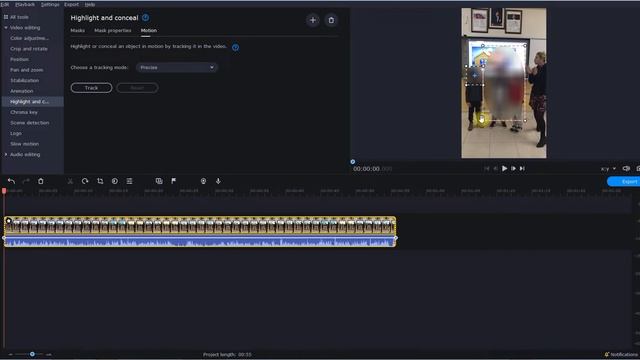Screen dimensions: 640x360
Task: Click the scissors split icon
Action: coord(70,181)
